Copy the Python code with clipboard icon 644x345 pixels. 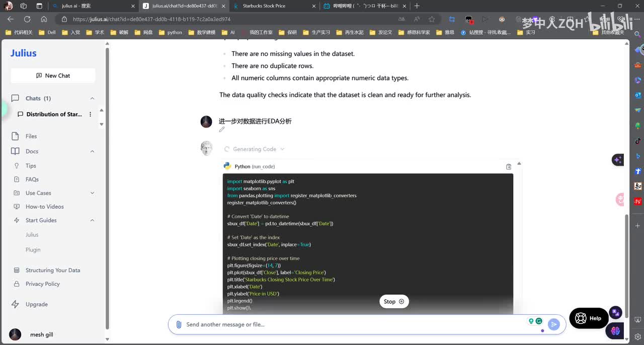click(509, 166)
